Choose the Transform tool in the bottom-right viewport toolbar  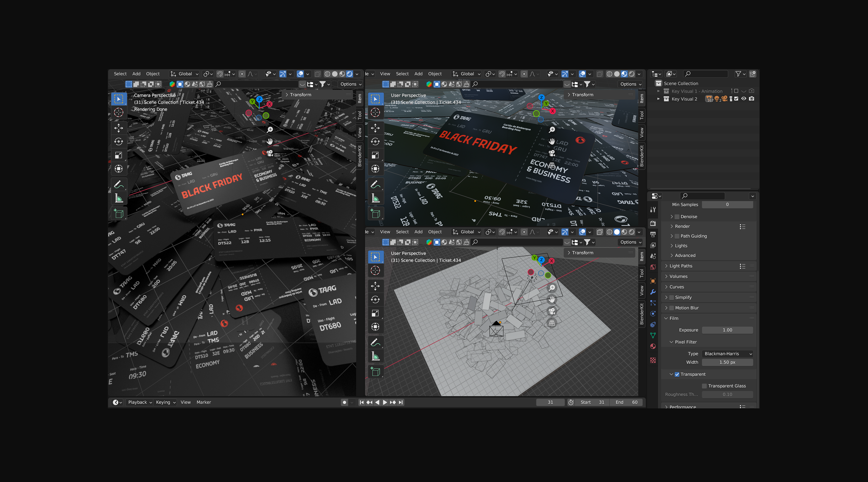(375, 327)
